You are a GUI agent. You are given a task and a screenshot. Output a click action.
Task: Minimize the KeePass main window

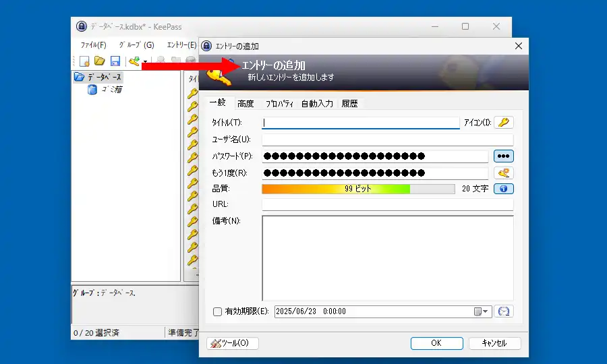click(435, 26)
